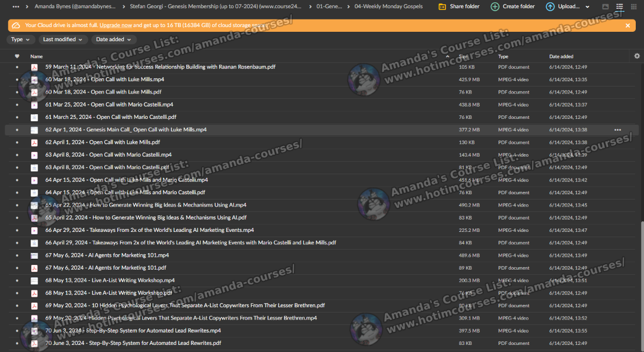
Task: Expand the Last modified filter dropdown
Action: click(63, 39)
